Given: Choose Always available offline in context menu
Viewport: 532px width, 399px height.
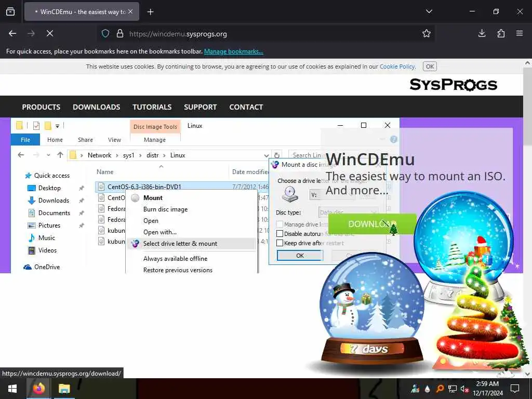Looking at the screenshot, I should [x=175, y=259].
